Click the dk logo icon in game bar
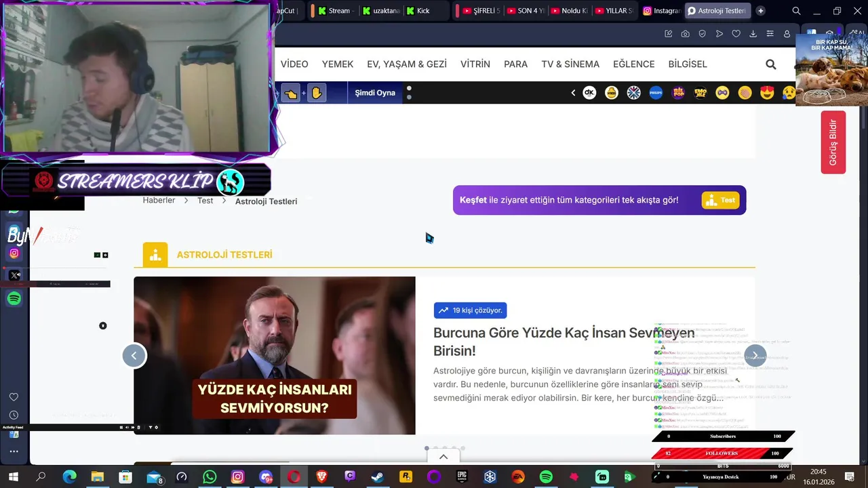This screenshot has height=488, width=868. tap(589, 93)
